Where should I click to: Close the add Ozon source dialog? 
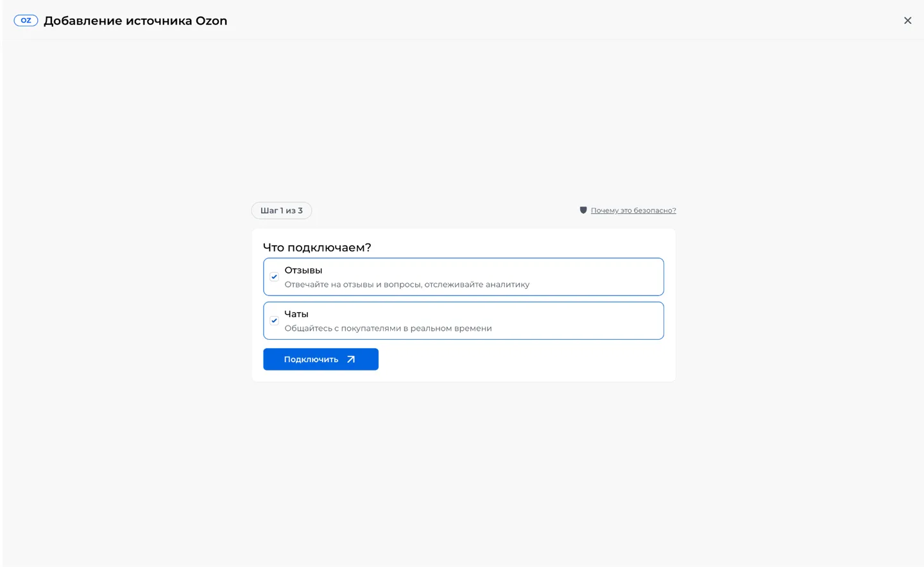907,21
